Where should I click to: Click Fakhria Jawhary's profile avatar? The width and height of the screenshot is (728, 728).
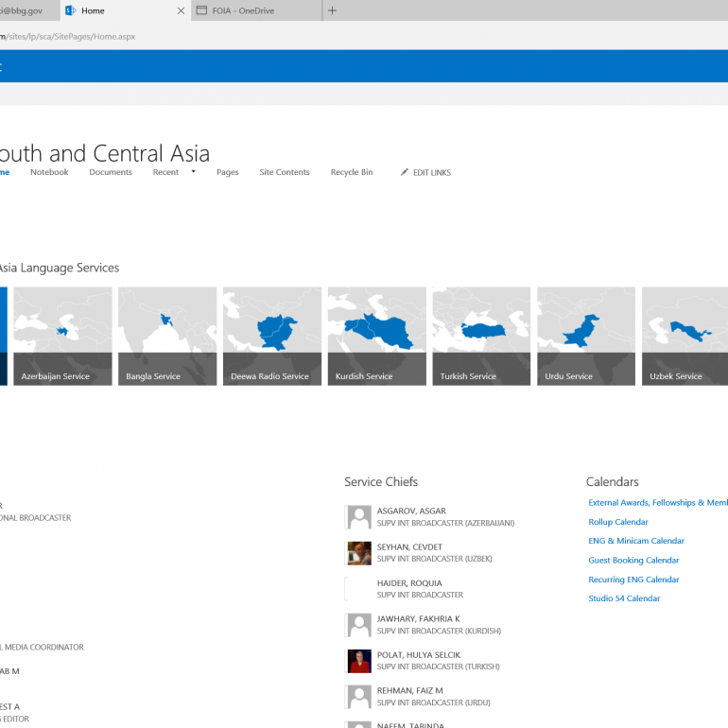point(359,625)
